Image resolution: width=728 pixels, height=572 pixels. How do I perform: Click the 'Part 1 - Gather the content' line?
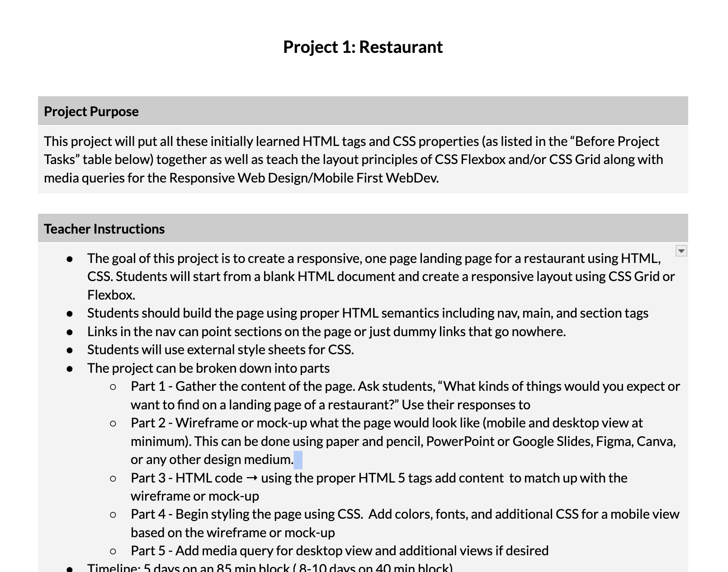405,387
